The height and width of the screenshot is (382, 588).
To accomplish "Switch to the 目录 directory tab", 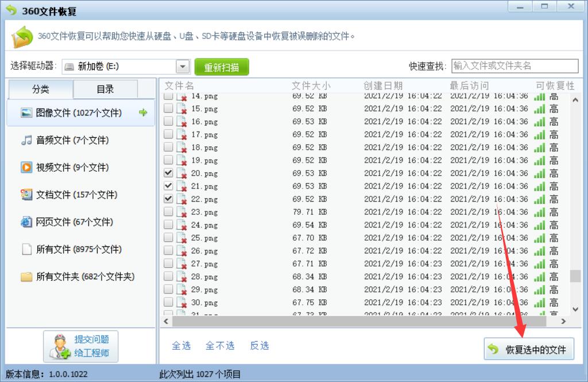I will tap(106, 90).
